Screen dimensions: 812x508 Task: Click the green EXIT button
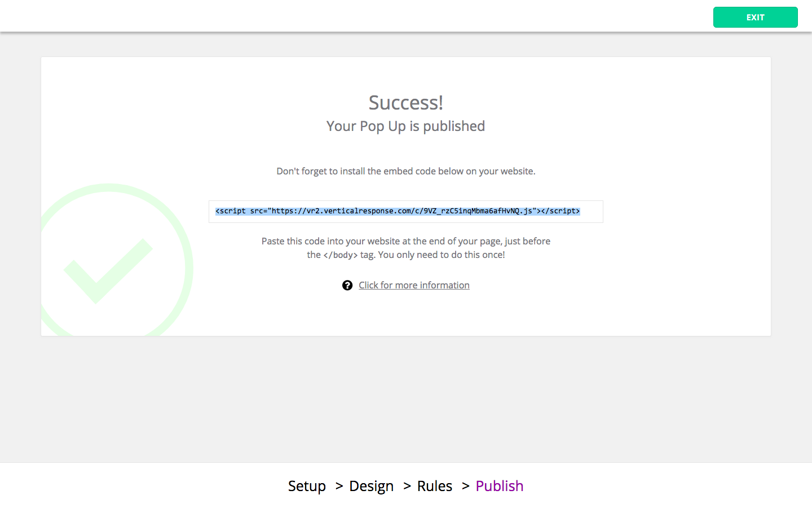(x=755, y=17)
